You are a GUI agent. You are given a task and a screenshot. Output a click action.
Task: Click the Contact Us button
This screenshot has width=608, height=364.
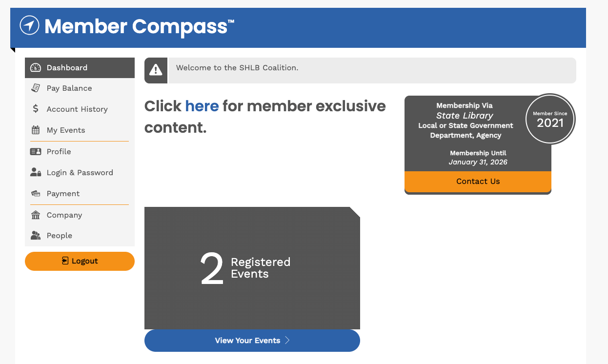(x=478, y=182)
